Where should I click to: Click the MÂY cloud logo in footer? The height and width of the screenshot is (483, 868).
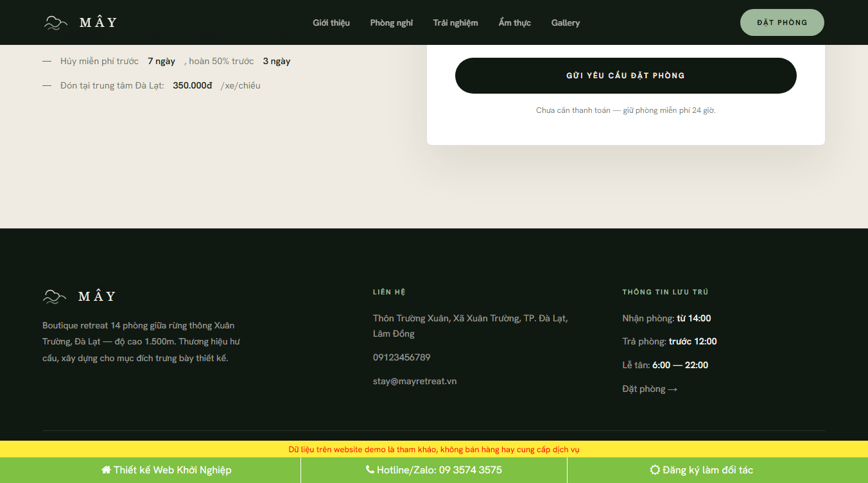pyautogui.click(x=79, y=296)
